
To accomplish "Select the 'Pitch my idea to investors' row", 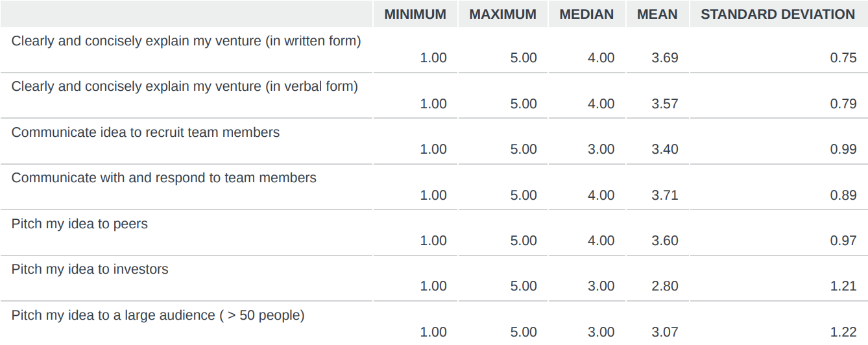I will pos(90,269).
